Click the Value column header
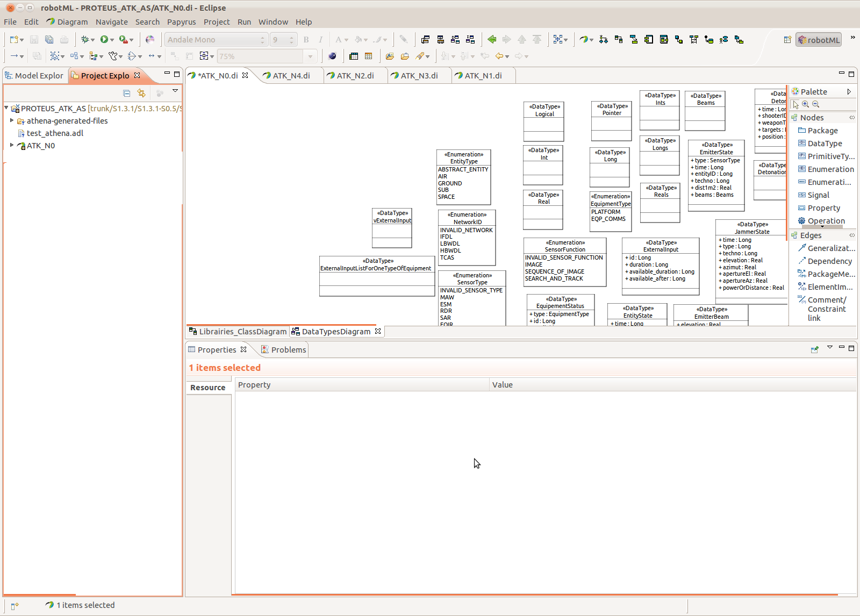Viewport: 860px width, 616px height. (x=673, y=385)
